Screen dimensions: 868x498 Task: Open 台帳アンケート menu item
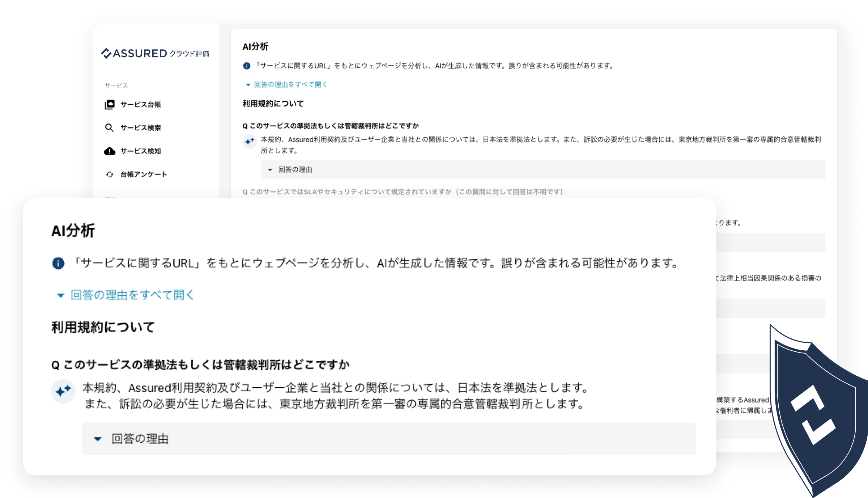(x=144, y=174)
